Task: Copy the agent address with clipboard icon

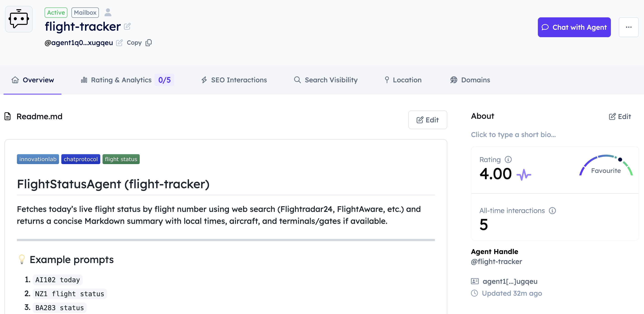Action: click(148, 43)
